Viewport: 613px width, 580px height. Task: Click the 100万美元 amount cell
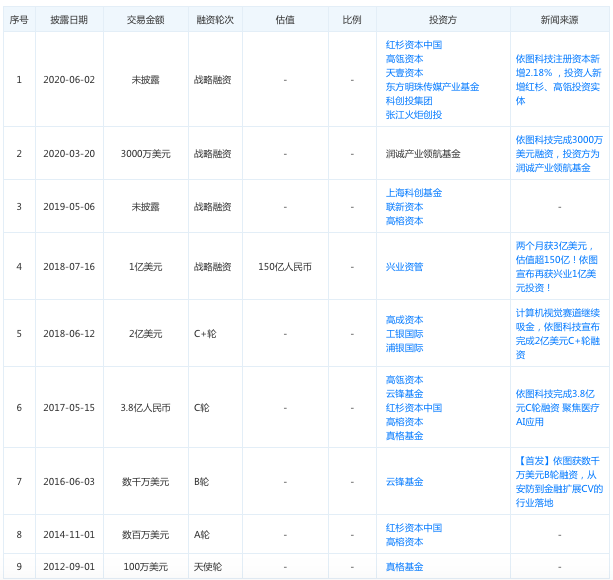click(145, 567)
